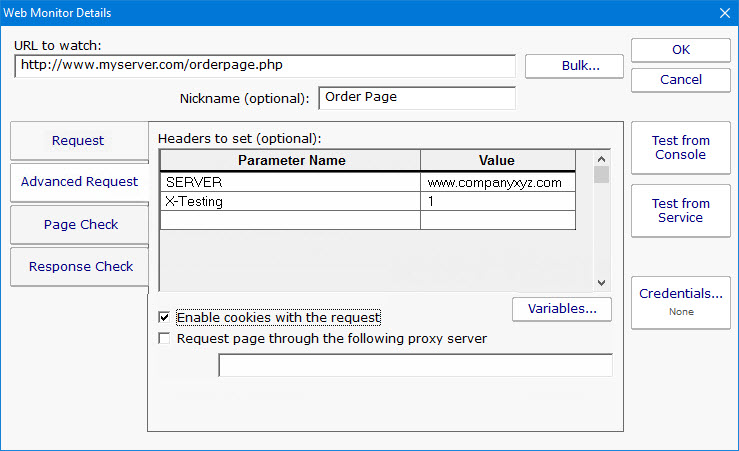Open the Credentials... settings
The height and width of the screenshot is (451, 739).
click(680, 301)
